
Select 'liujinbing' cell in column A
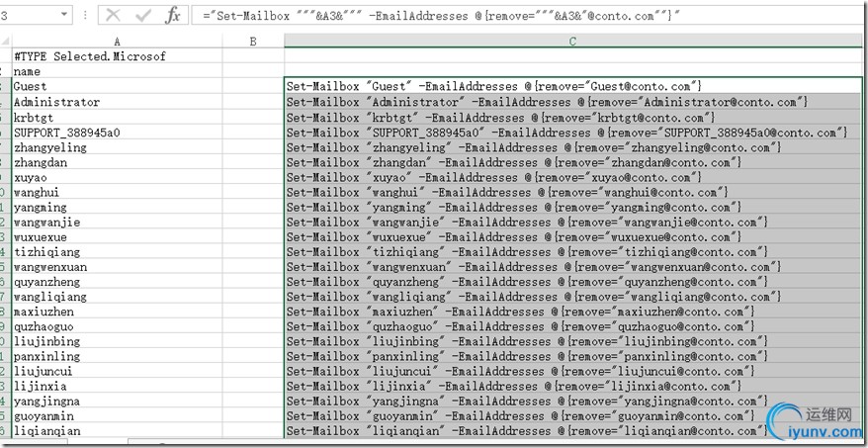(x=118, y=341)
